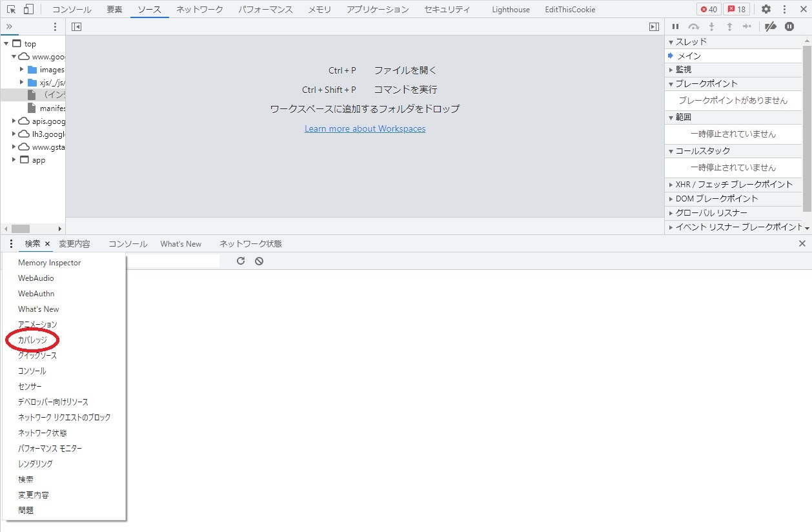Click the red error count badge showing 40
This screenshot has height=532, width=812.
point(709,9)
